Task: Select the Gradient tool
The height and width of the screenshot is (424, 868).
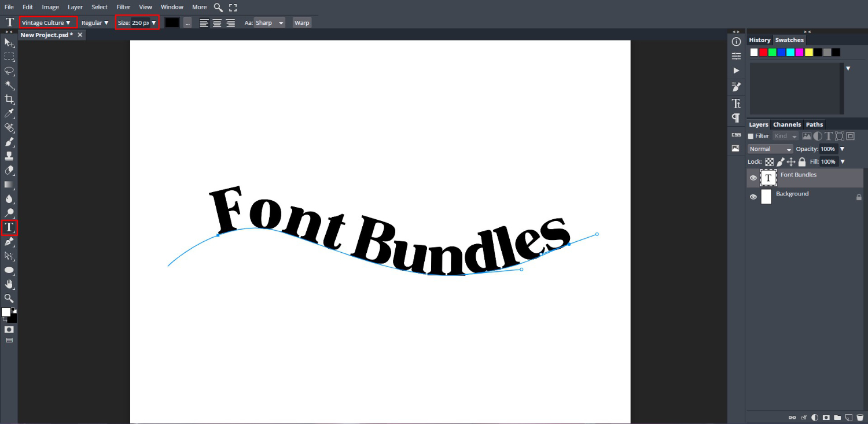Action: point(9,185)
